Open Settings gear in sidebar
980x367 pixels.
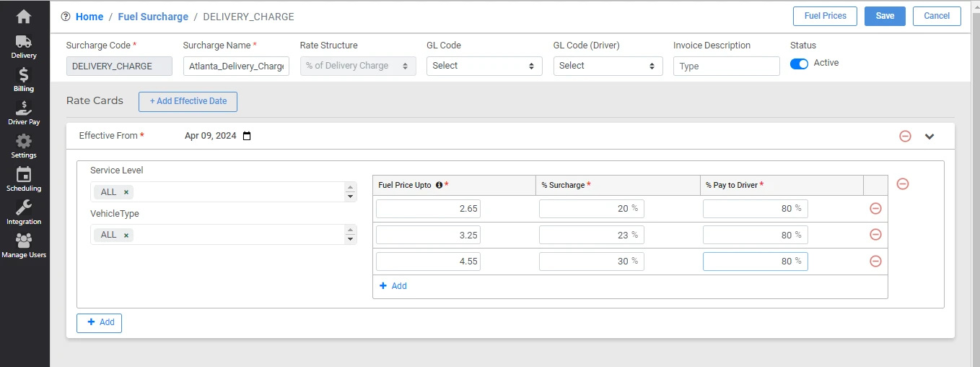(x=24, y=145)
